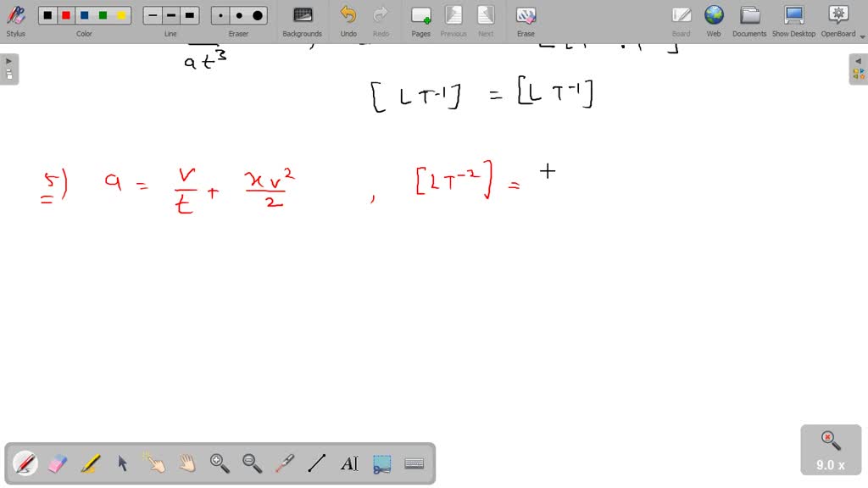The image size is (868, 488).
Task: Select the Text tool
Action: coord(349,463)
